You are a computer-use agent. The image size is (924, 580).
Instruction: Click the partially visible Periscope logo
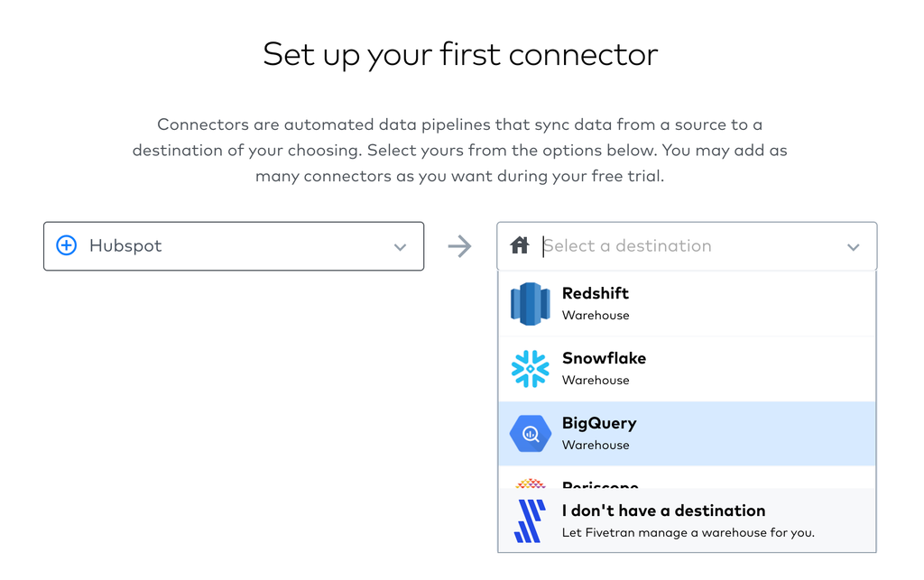point(531,483)
